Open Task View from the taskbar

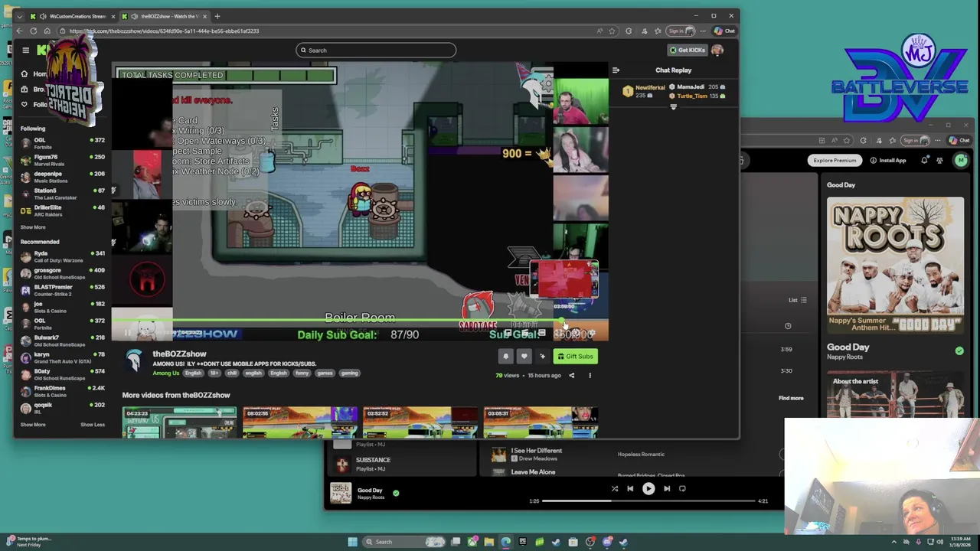(x=456, y=542)
